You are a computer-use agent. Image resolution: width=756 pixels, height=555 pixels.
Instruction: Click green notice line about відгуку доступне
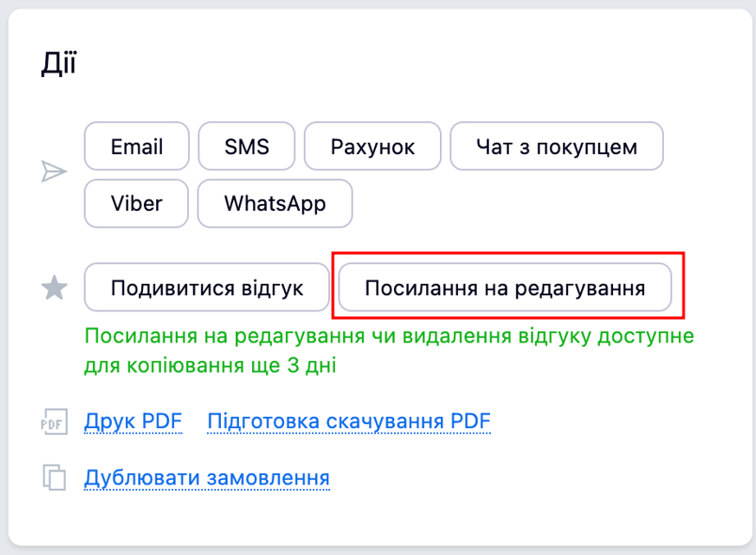(x=389, y=336)
